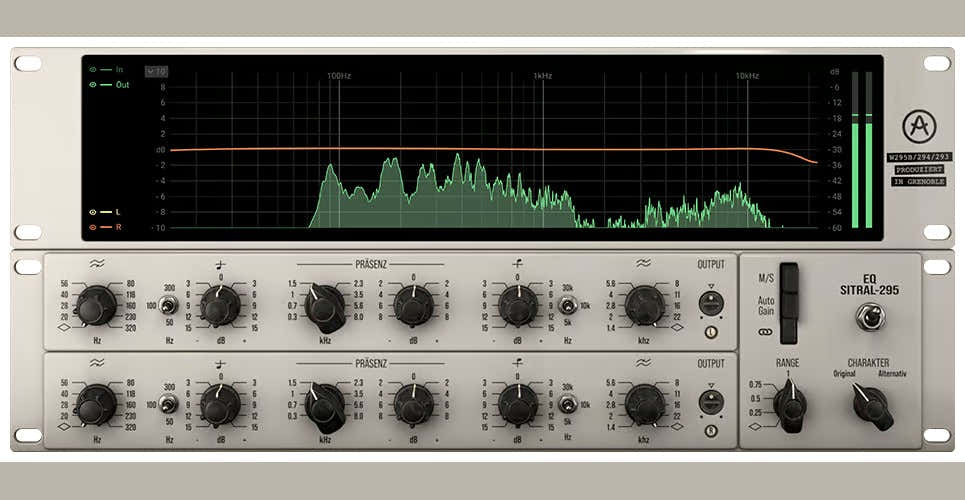Click the R channel high shelf gain knob

pos(518,405)
